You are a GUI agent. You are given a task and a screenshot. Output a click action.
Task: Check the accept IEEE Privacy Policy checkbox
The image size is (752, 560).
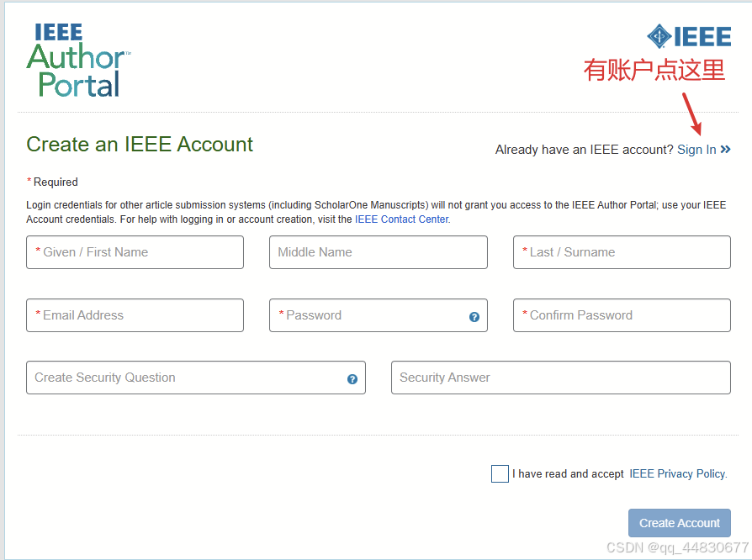coord(500,473)
